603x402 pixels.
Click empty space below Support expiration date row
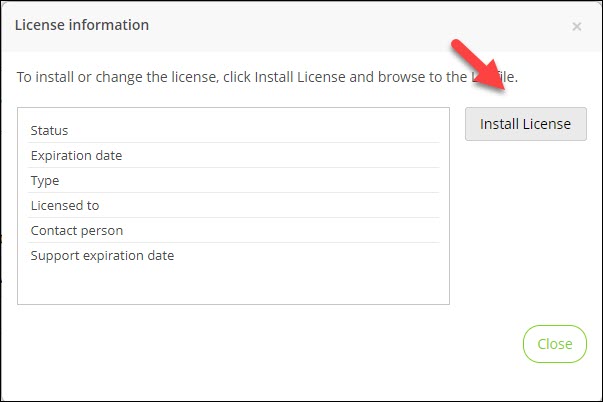[x=233, y=284]
